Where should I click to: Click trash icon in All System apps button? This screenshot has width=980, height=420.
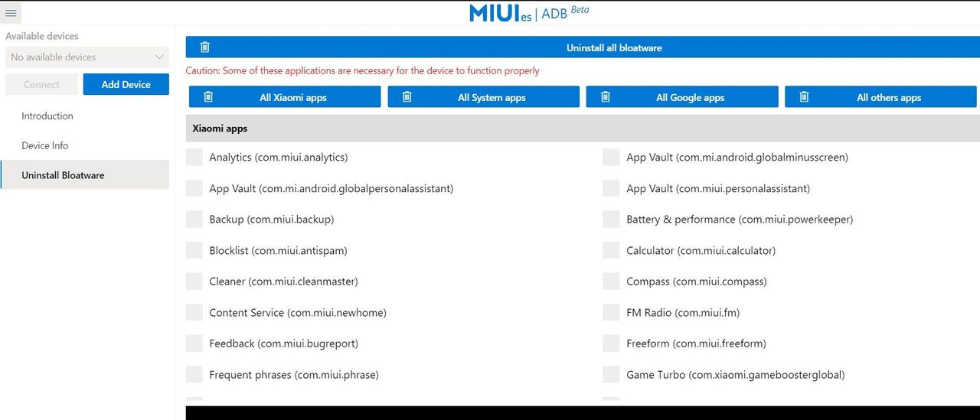[x=407, y=97]
